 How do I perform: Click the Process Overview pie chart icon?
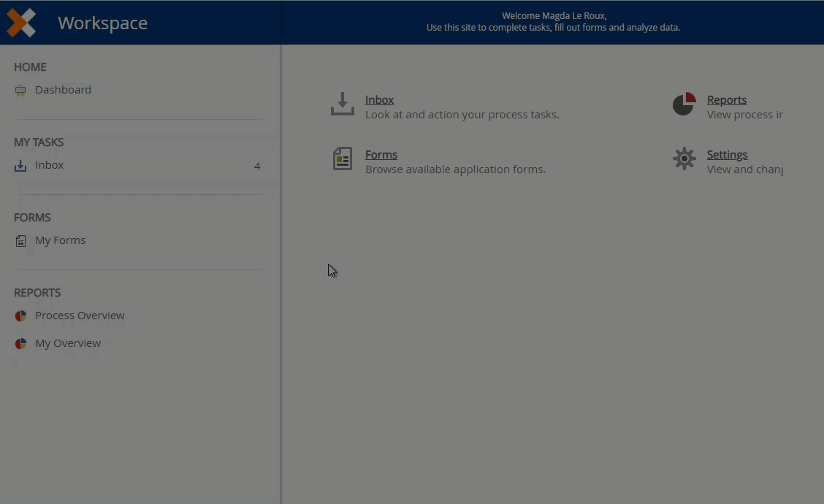coord(20,316)
